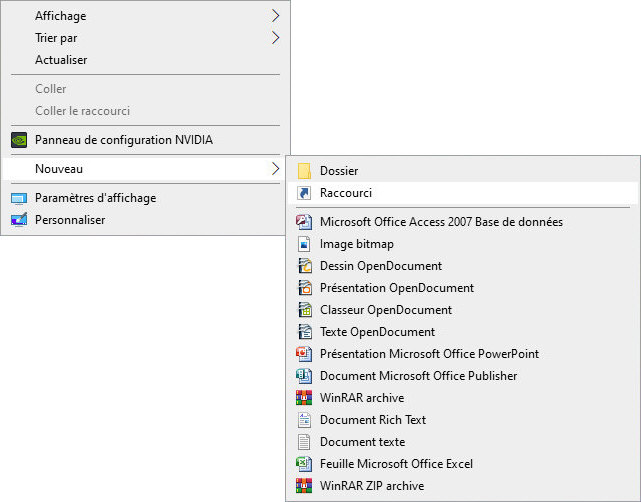Create a new Document texte
641x502 pixels.
click(362, 442)
